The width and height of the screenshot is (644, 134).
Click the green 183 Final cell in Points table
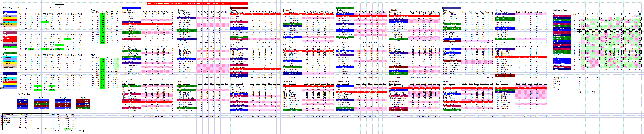[x=102, y=43]
